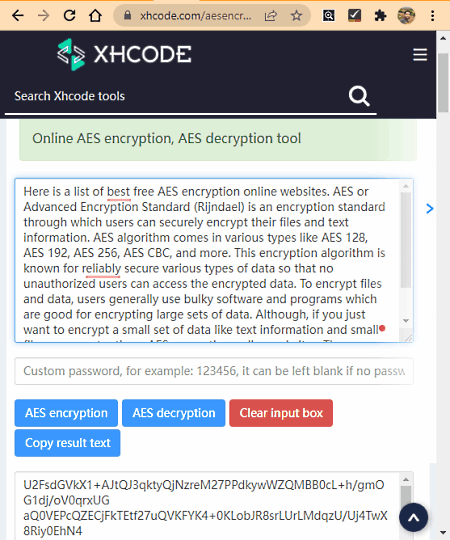The width and height of the screenshot is (450, 540).
Task: Open the Chrome three-dot menu
Action: point(432,16)
